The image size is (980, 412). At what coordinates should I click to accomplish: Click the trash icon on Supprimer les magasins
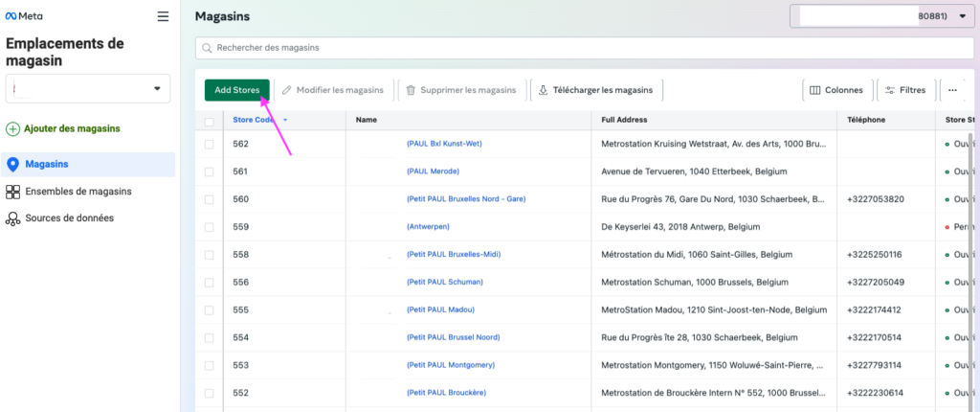coord(411,90)
